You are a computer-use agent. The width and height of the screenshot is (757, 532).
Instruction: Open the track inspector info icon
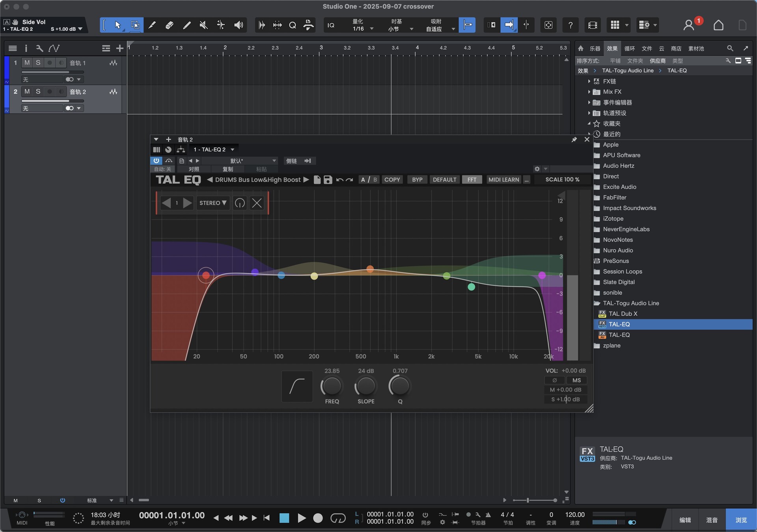coord(26,48)
